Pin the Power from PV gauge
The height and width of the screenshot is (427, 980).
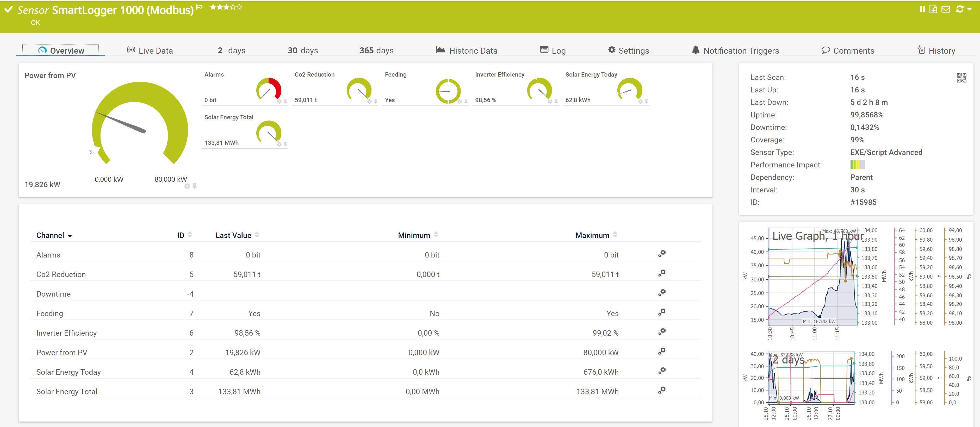(x=194, y=186)
